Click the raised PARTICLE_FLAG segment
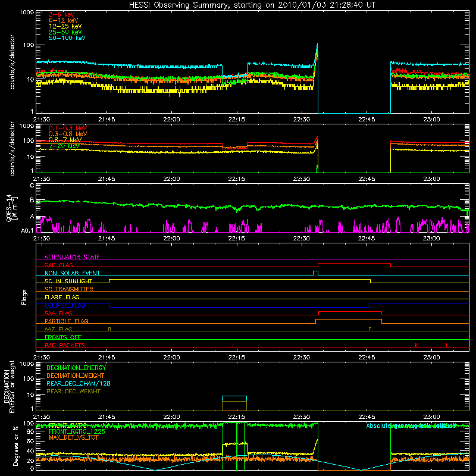The width and height of the screenshot is (476, 476). 349,320
